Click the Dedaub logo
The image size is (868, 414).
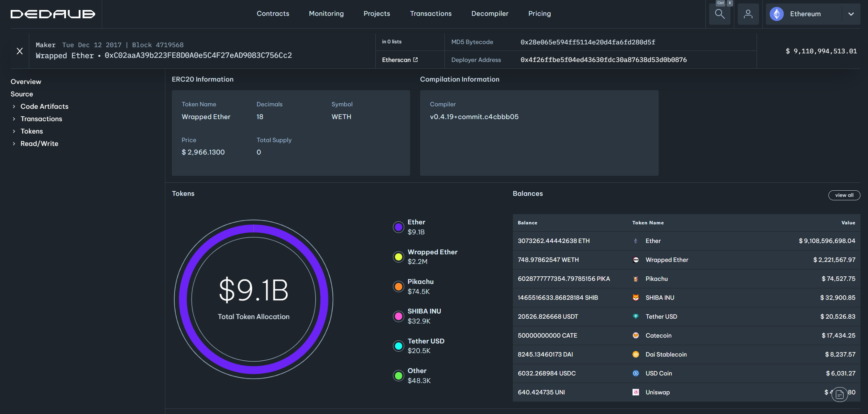[x=53, y=14]
